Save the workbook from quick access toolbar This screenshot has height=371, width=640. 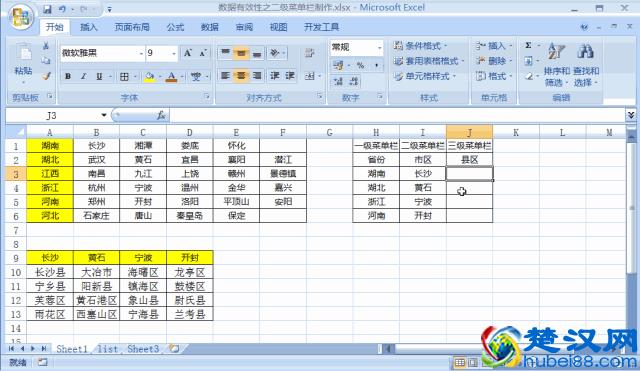[x=47, y=9]
